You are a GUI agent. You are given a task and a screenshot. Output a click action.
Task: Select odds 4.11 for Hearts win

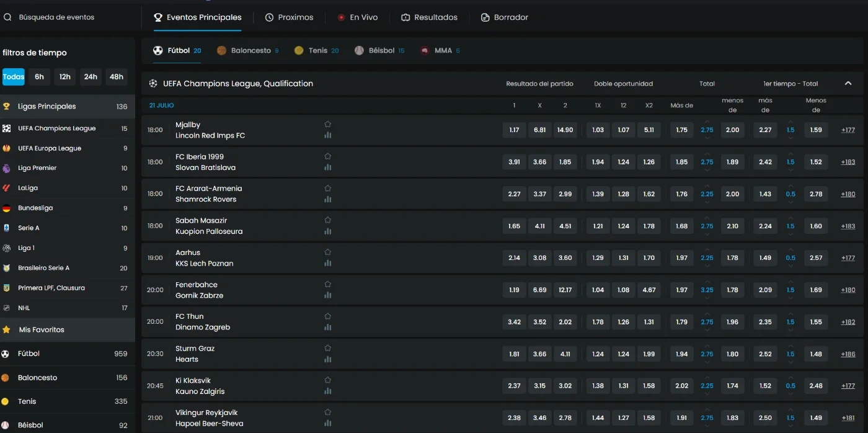pos(565,354)
